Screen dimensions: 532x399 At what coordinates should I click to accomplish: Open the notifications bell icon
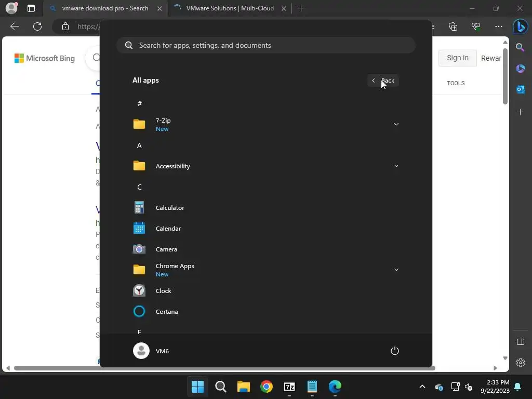tap(518, 387)
